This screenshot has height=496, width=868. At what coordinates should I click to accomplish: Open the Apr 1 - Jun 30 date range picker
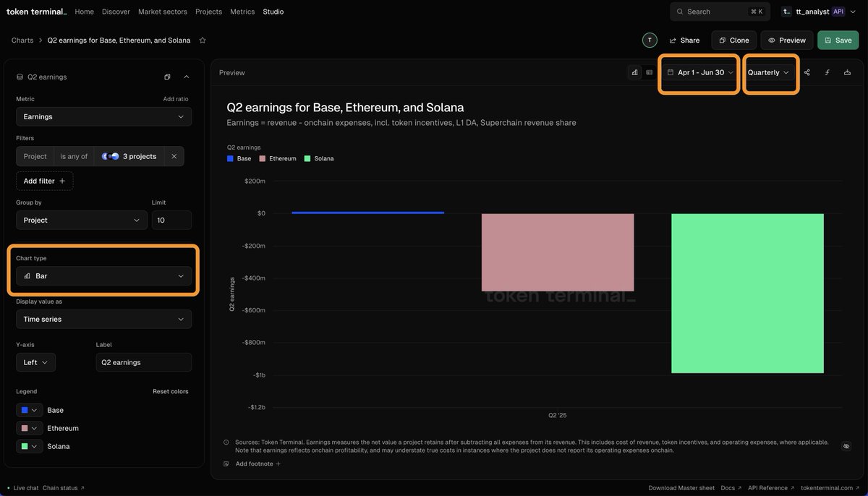699,72
